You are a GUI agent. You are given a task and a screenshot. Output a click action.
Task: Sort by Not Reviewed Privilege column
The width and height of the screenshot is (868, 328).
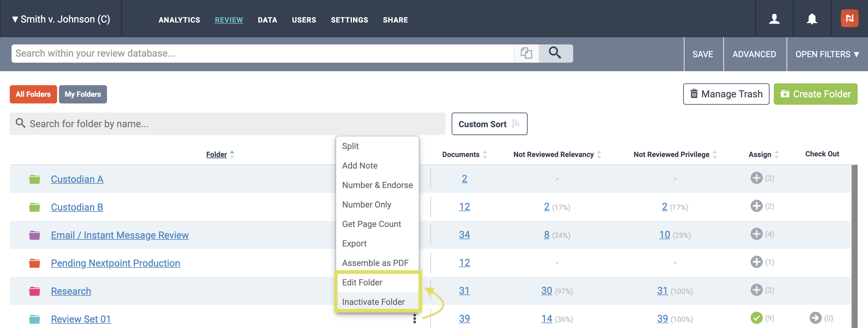[x=675, y=155]
